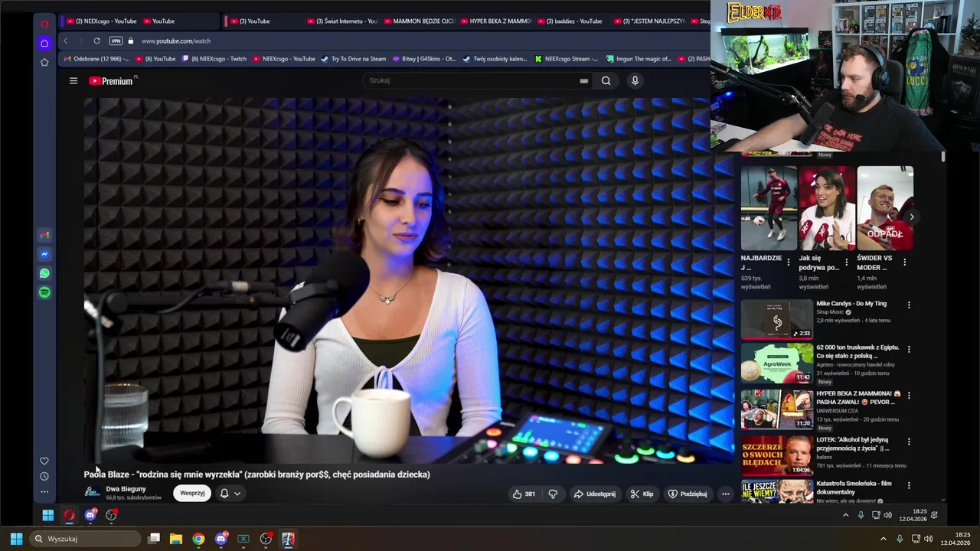Click the address bar URL

[176, 41]
